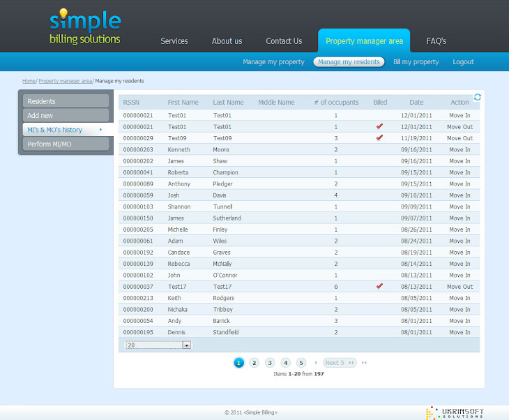Viewport: 509px width, 420px height.
Task: Click the Ukrinsoft Solutions logo
Action: [x=455, y=413]
